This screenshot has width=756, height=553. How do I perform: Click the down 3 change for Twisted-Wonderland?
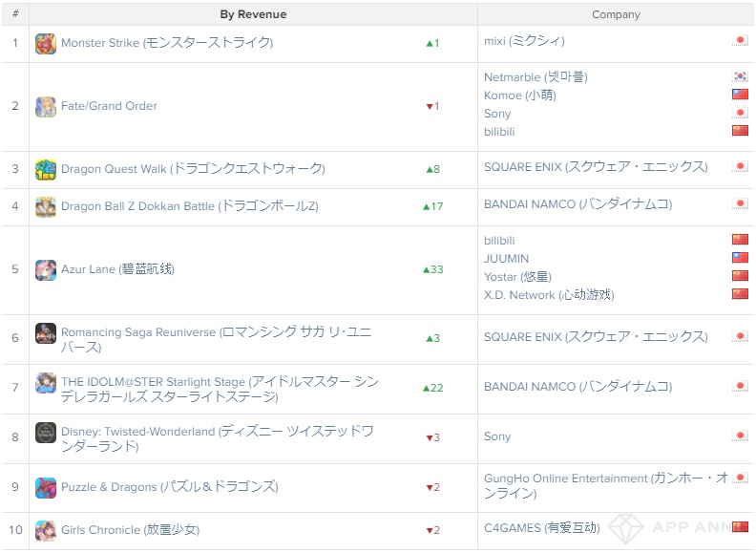(432, 437)
